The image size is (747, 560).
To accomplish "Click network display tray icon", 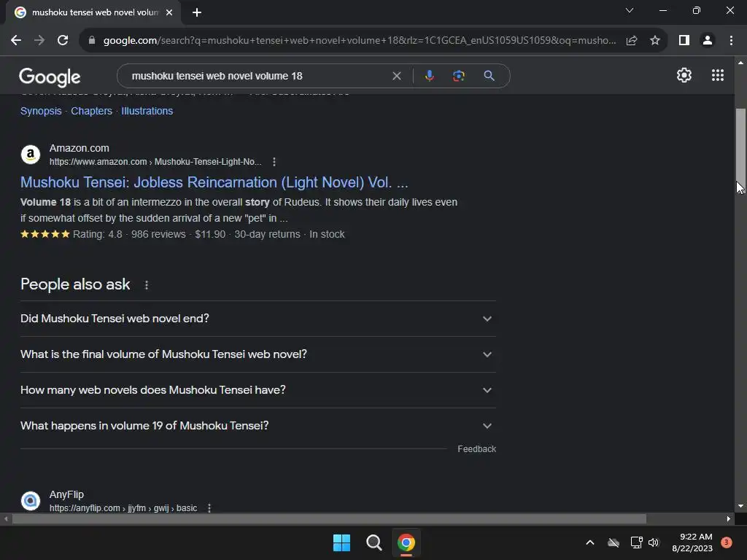I will 636,542.
